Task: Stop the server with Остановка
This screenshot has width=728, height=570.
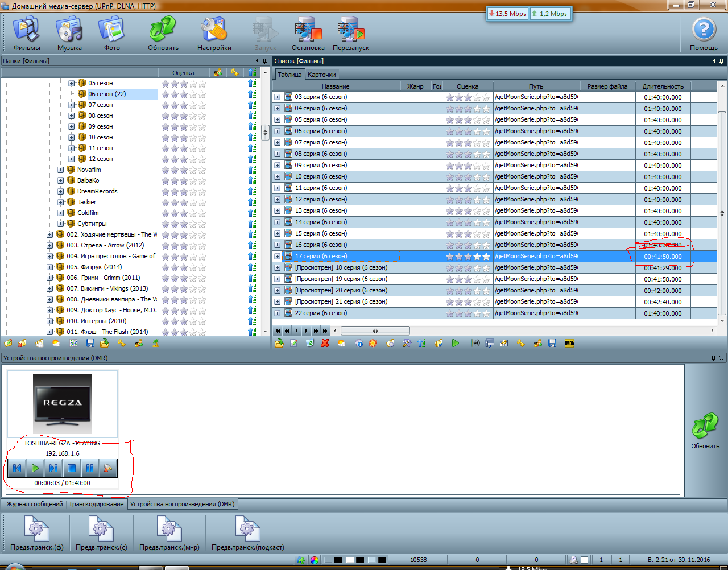Action: point(308,34)
